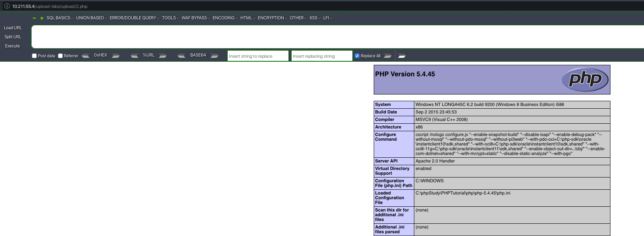
Task: Click the left arrow beside %URL to decode
Action: tap(135, 56)
